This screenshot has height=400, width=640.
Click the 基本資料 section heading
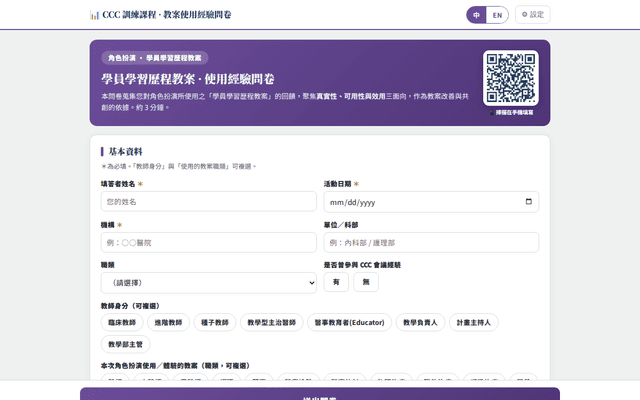(125, 151)
